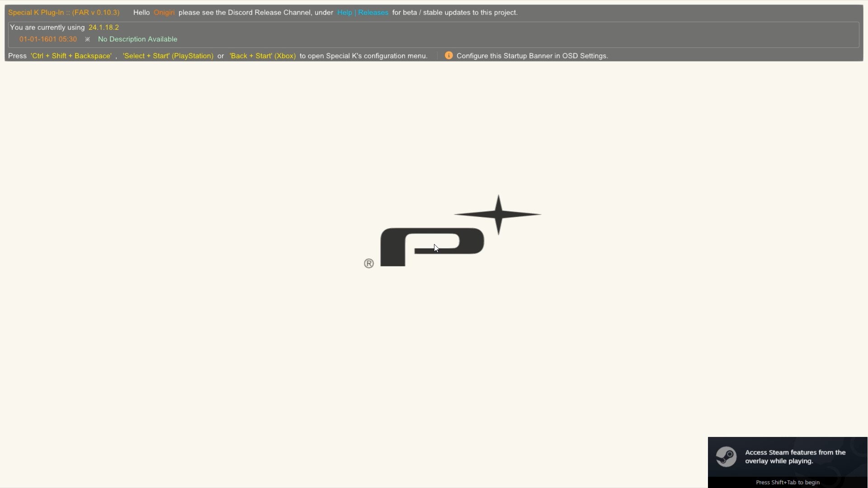Click the Steam logo in the overlay notification
This screenshot has width=868, height=488.
(x=726, y=456)
